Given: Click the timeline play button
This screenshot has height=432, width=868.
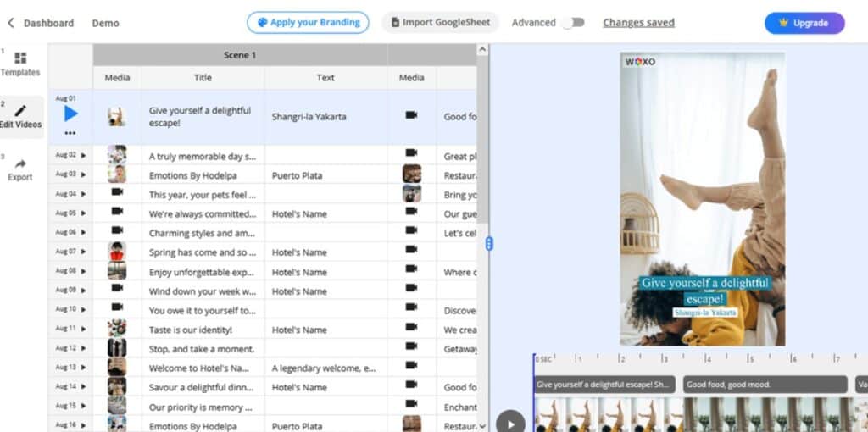Looking at the screenshot, I should click(510, 423).
